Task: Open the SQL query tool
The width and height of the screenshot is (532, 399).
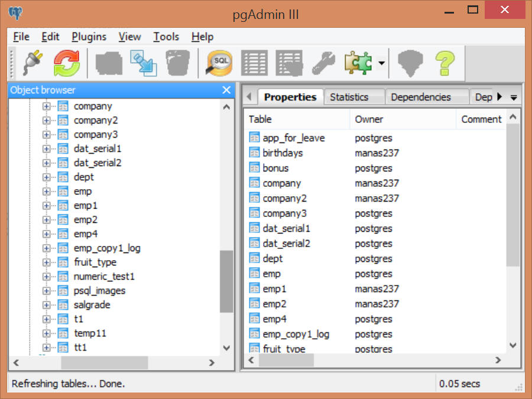Action: coord(219,63)
